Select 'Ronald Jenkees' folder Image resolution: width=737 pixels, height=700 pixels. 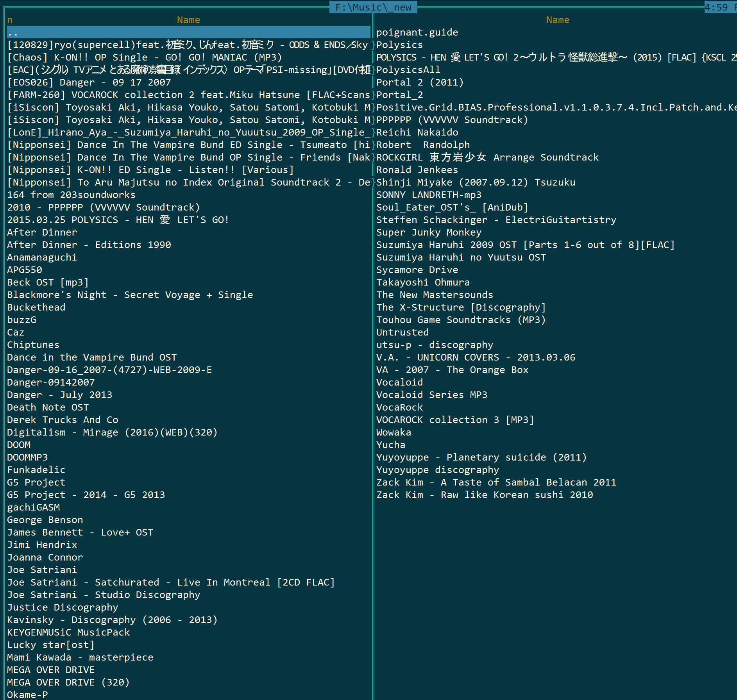coord(417,170)
